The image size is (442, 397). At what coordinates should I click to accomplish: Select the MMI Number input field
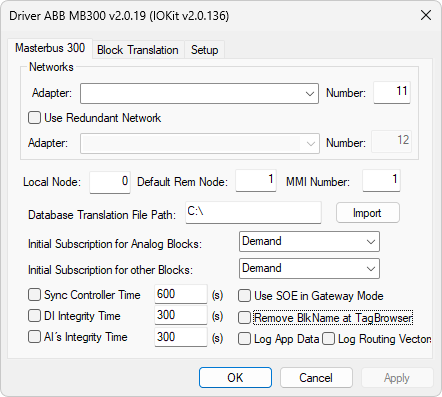(381, 181)
